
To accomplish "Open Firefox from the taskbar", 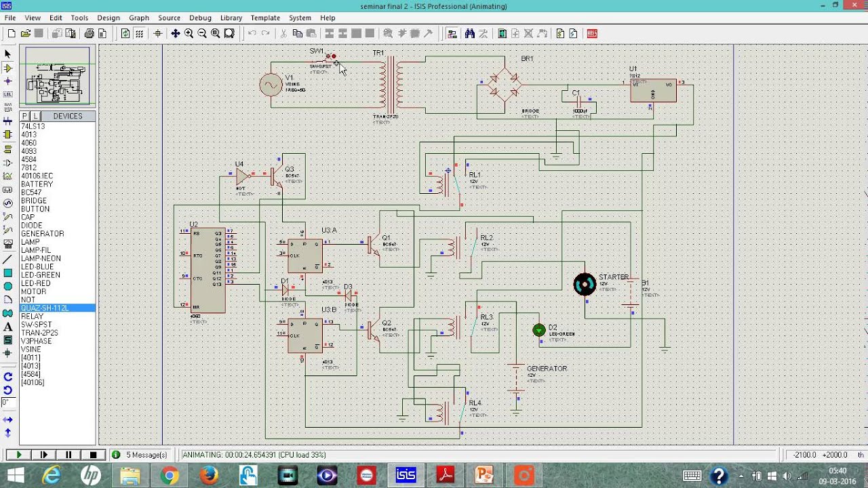I will tap(209, 476).
